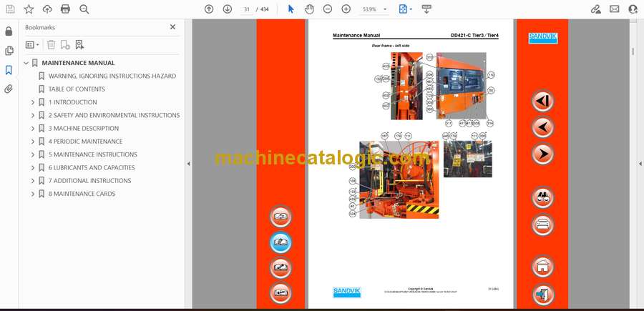Select MAINTENANCE MANUAL bookmark
This screenshot has width=644, height=311.
(78, 63)
